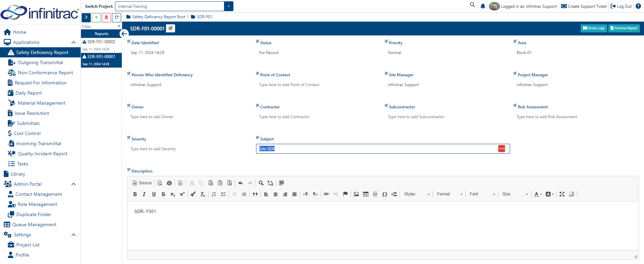Open the Styles dropdown in editor

(417, 194)
